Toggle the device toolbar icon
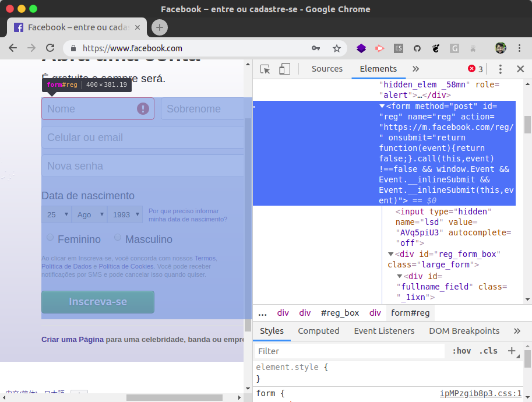This screenshot has height=402, width=532. (x=284, y=69)
